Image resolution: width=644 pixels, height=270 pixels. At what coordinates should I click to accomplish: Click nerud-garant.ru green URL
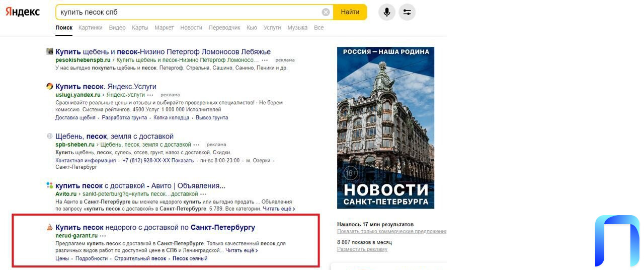coord(76,236)
